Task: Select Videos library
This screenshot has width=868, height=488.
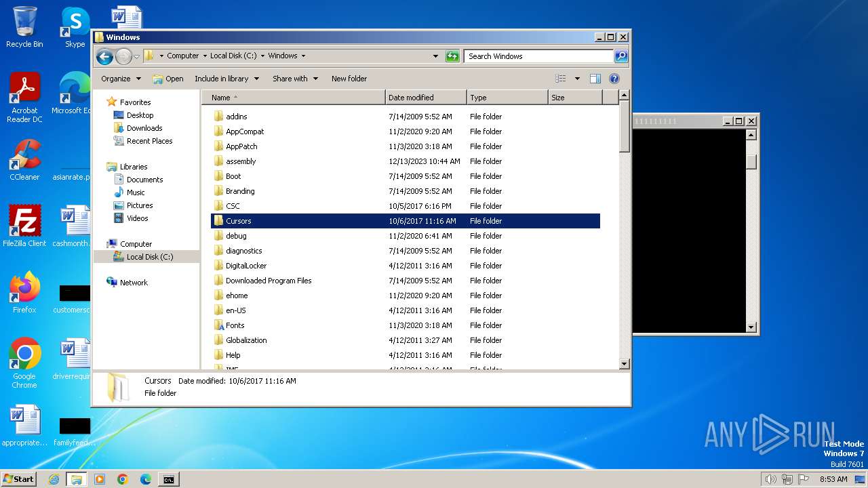Action: [137, 218]
